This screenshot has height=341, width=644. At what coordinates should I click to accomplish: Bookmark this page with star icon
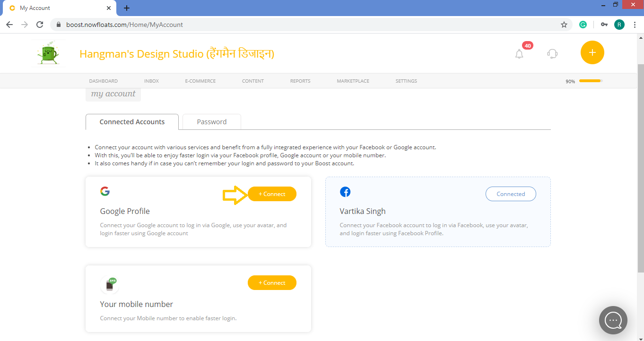pyautogui.click(x=564, y=25)
